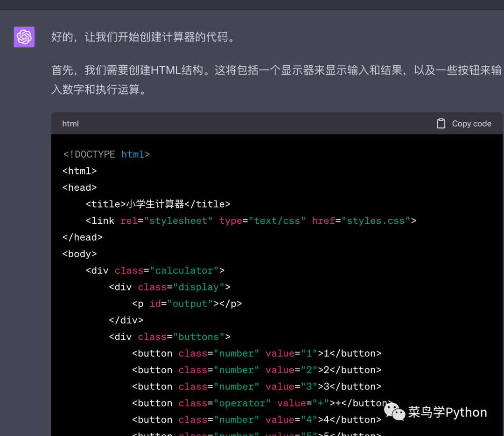Click the html language label in code header
The image size is (504, 436).
(x=70, y=124)
